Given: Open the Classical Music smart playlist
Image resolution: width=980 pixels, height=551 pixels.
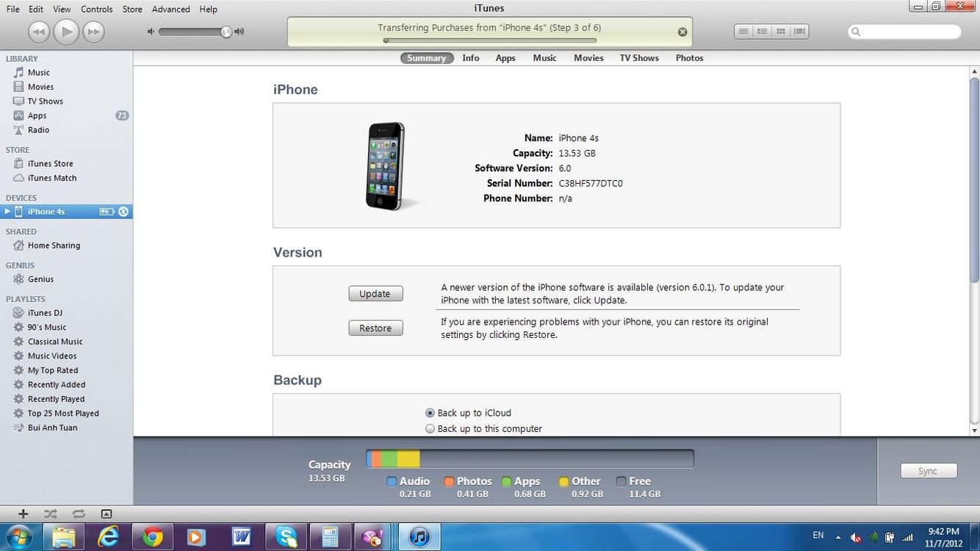Looking at the screenshot, I should click(55, 342).
